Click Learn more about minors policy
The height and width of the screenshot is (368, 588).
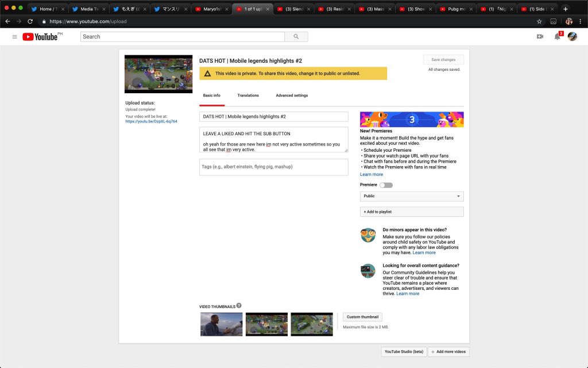(x=424, y=253)
